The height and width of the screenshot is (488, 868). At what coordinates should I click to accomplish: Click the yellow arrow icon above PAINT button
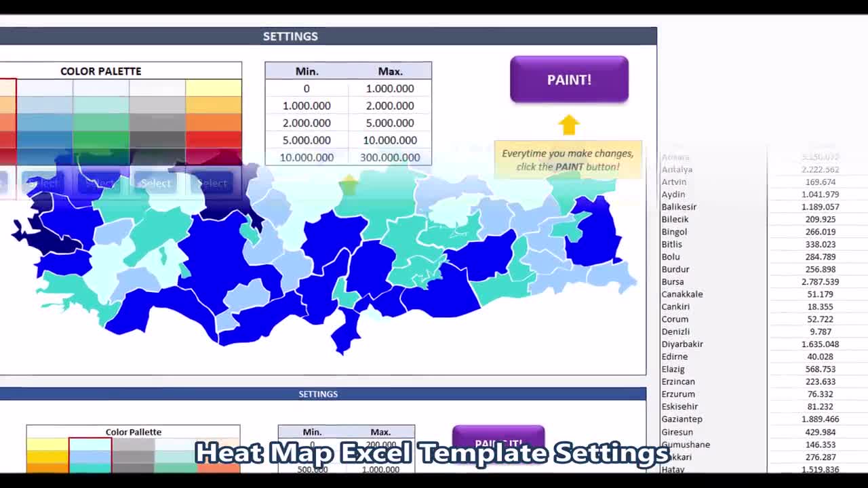click(x=568, y=124)
